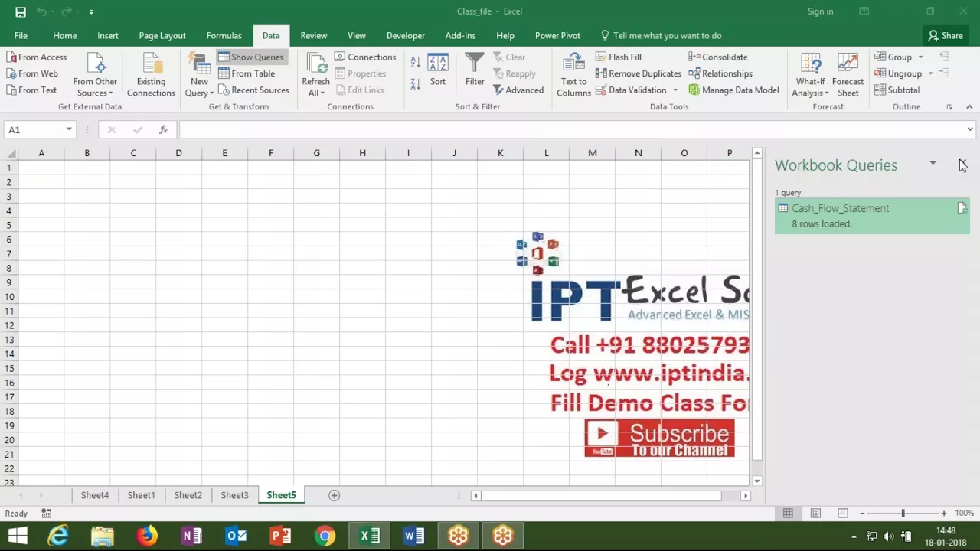Open Recent Sources list
The width and height of the screenshot is (980, 551).
click(254, 90)
